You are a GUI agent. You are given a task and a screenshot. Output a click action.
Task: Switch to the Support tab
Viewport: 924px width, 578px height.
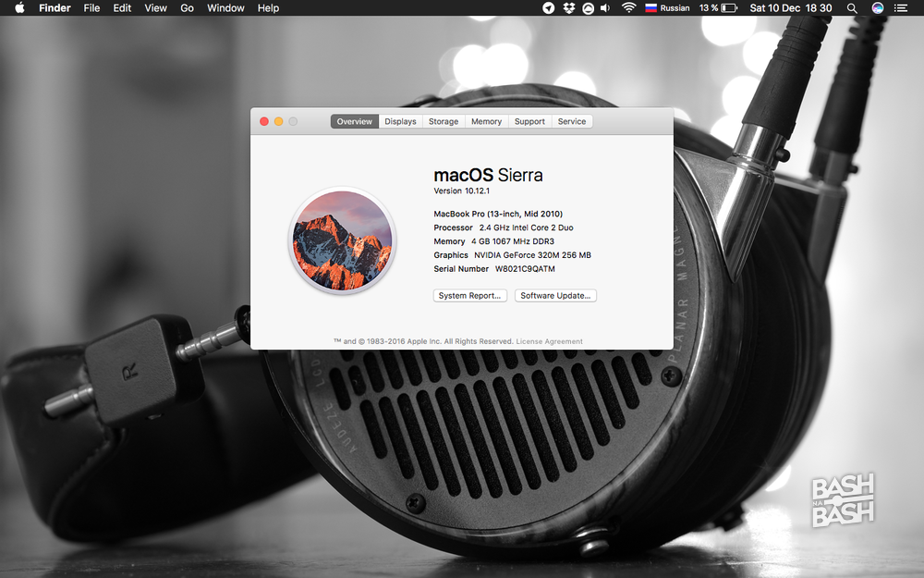coord(529,121)
